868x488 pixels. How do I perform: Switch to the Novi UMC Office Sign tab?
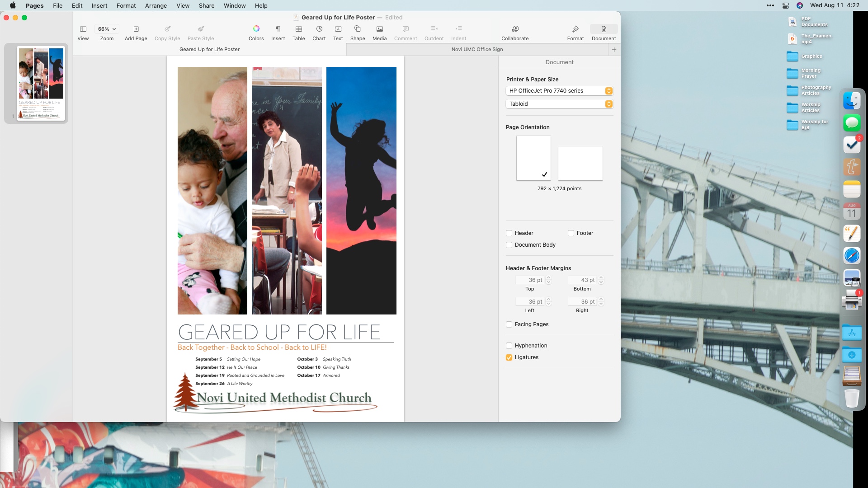[x=477, y=49]
